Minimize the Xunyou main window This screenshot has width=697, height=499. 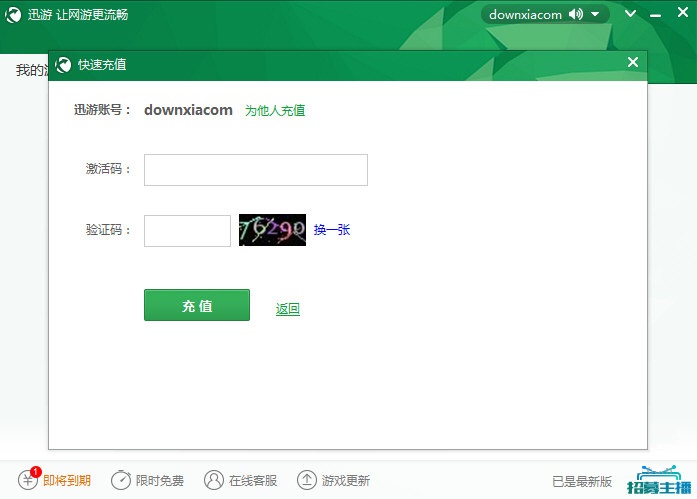655,16
